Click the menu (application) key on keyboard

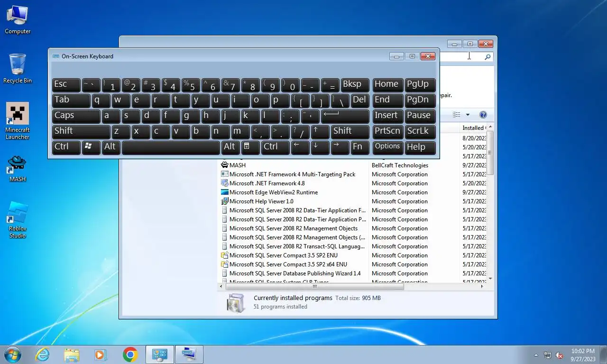click(x=250, y=147)
